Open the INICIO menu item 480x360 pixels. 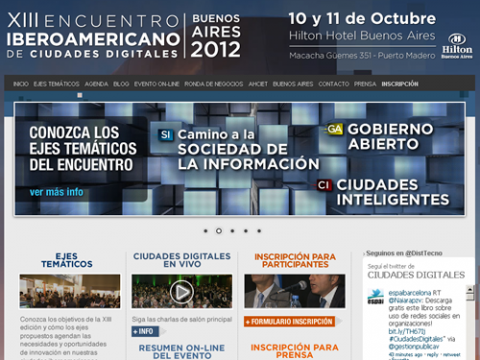(21, 84)
